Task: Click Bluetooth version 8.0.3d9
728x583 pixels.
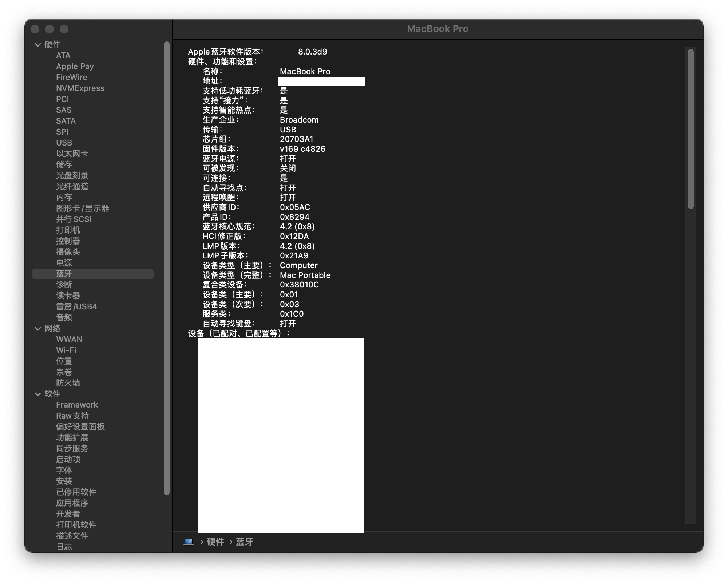Action: (313, 52)
